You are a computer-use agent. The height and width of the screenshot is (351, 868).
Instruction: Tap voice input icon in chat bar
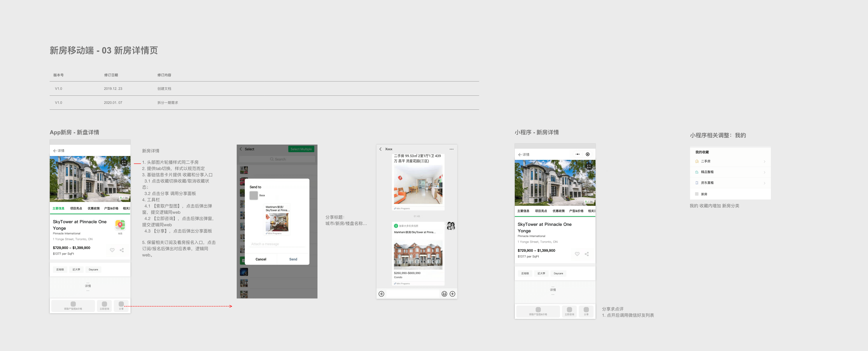click(381, 294)
